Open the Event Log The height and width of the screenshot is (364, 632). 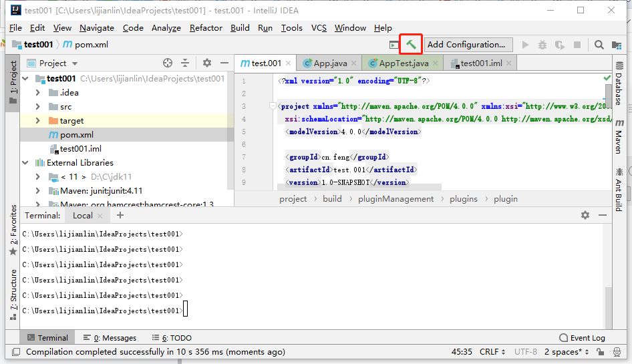[x=583, y=338]
